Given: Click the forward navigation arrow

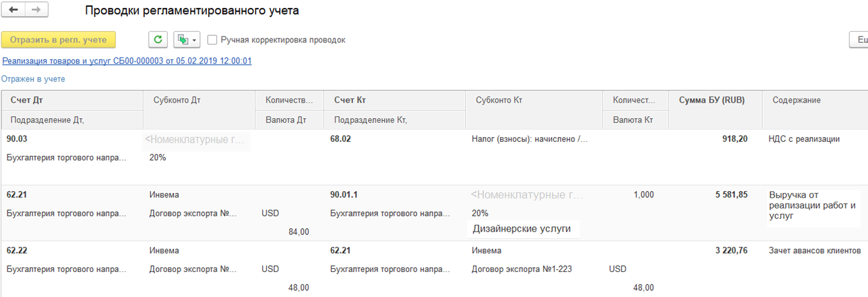Looking at the screenshot, I should coord(36,10).
